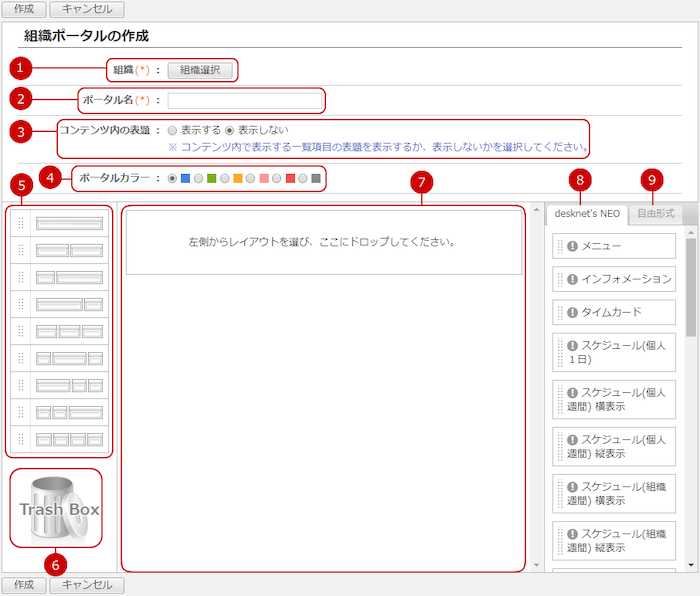Screen dimensions: 700x596
Task: Click the info icon beside タイムカード
Action: pyautogui.click(x=572, y=312)
